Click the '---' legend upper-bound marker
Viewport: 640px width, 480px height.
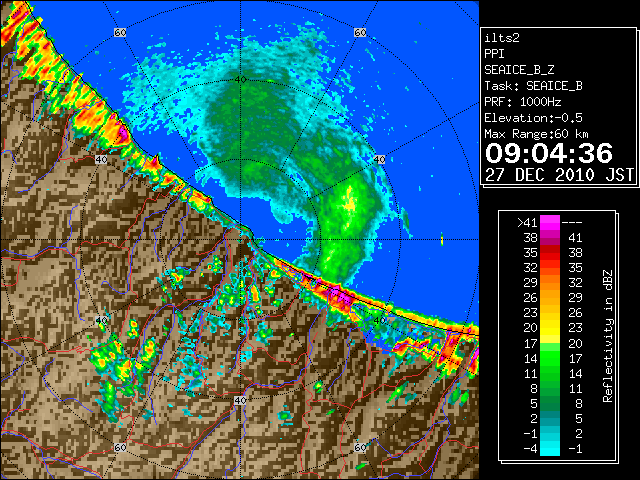click(572, 223)
